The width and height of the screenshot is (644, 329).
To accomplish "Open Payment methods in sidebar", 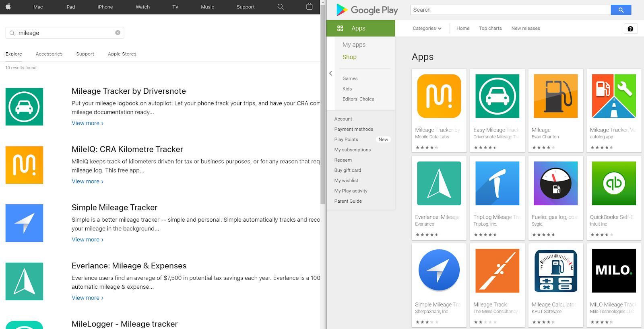I will [353, 129].
